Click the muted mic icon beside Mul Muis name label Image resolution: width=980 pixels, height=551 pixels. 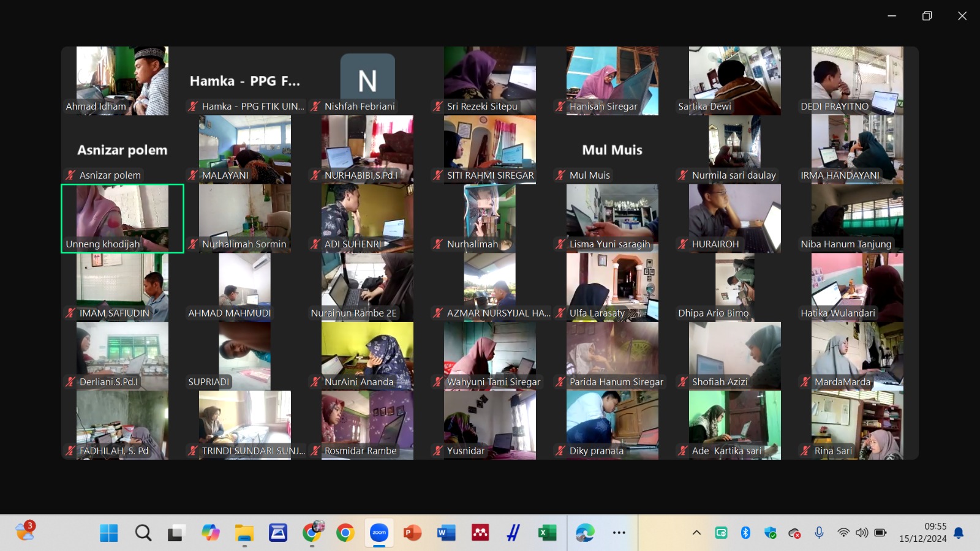[560, 175]
